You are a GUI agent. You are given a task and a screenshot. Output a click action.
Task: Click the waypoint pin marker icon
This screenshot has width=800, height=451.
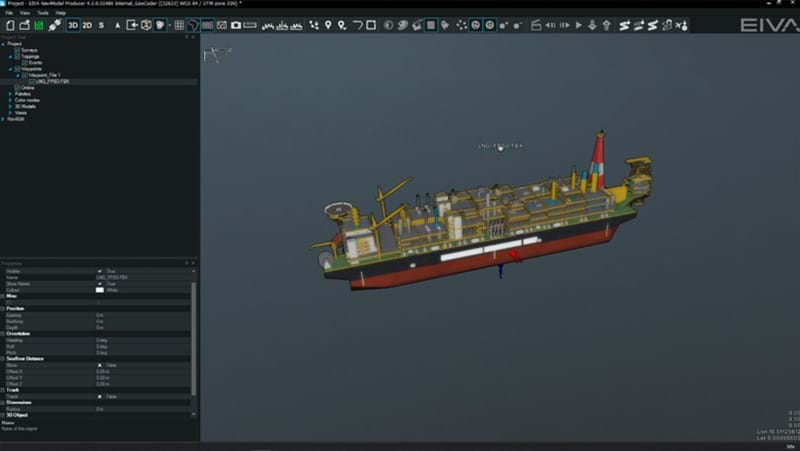click(x=328, y=25)
